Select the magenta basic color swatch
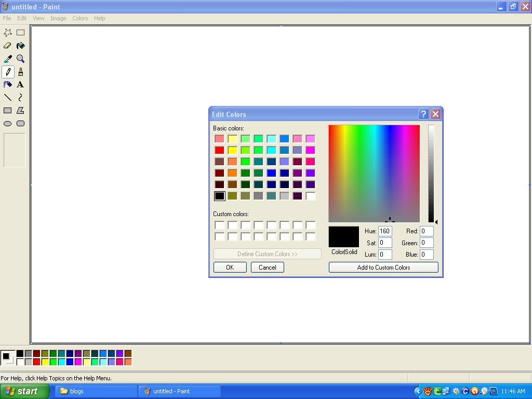 (x=311, y=150)
